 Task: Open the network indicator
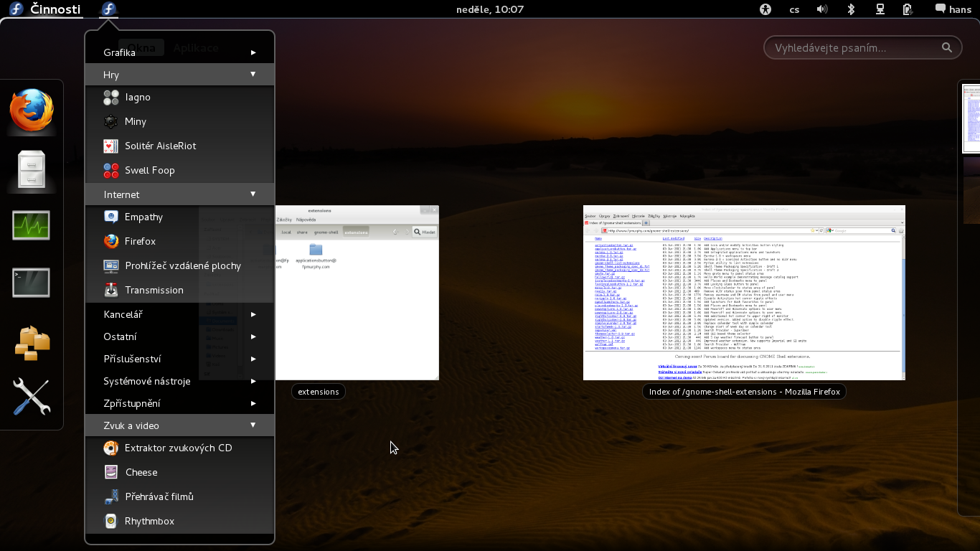pyautogui.click(x=880, y=9)
